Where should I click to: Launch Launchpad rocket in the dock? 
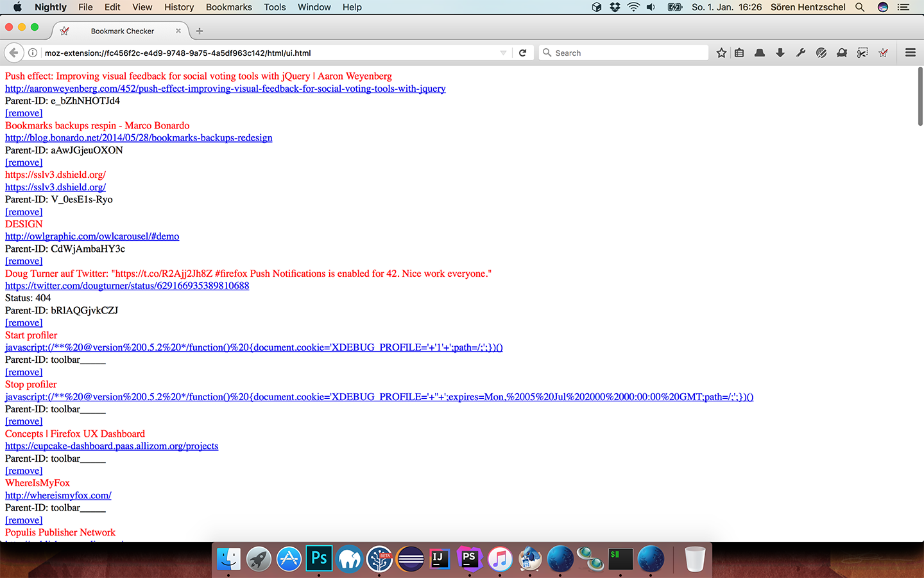pos(259,559)
